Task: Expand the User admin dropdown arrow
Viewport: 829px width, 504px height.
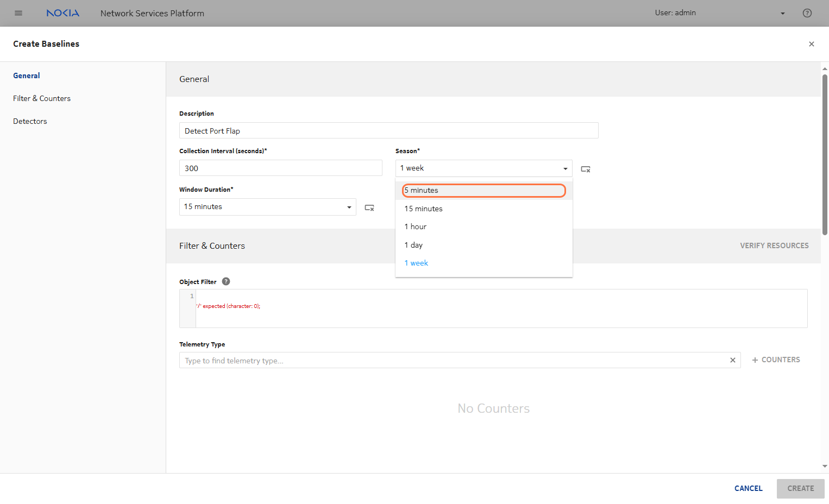Action: pos(782,14)
